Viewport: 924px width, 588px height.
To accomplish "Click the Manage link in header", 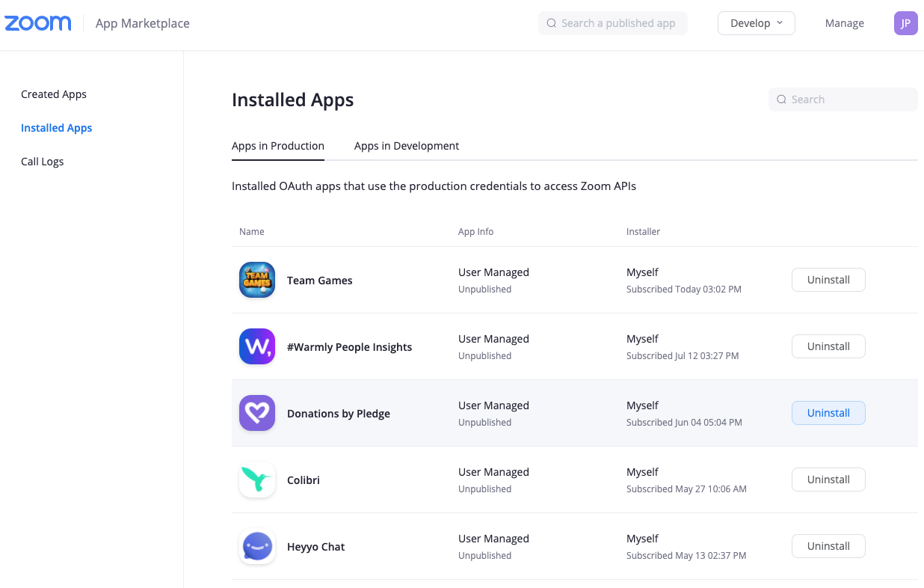I will point(845,23).
